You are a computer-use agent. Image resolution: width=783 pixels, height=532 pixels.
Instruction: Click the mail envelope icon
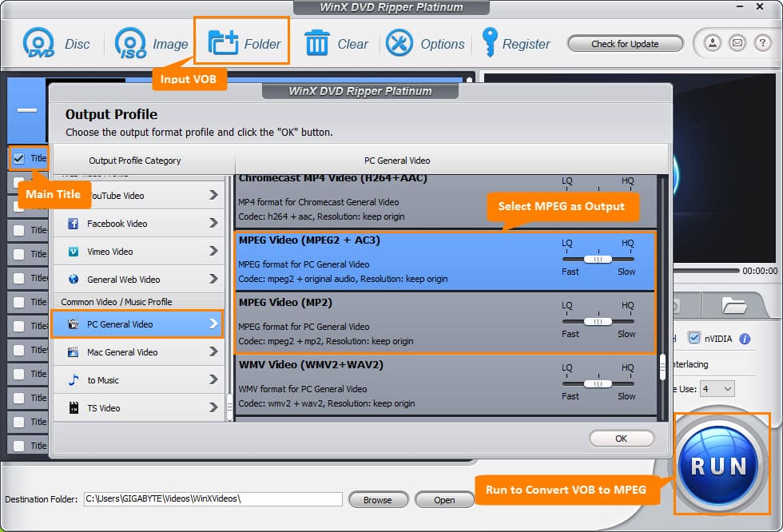[737, 43]
